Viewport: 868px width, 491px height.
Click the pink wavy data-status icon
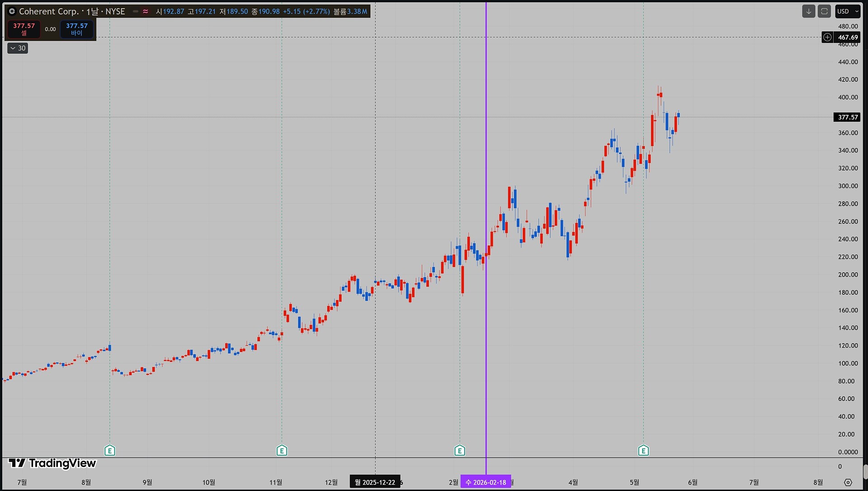[x=146, y=11]
